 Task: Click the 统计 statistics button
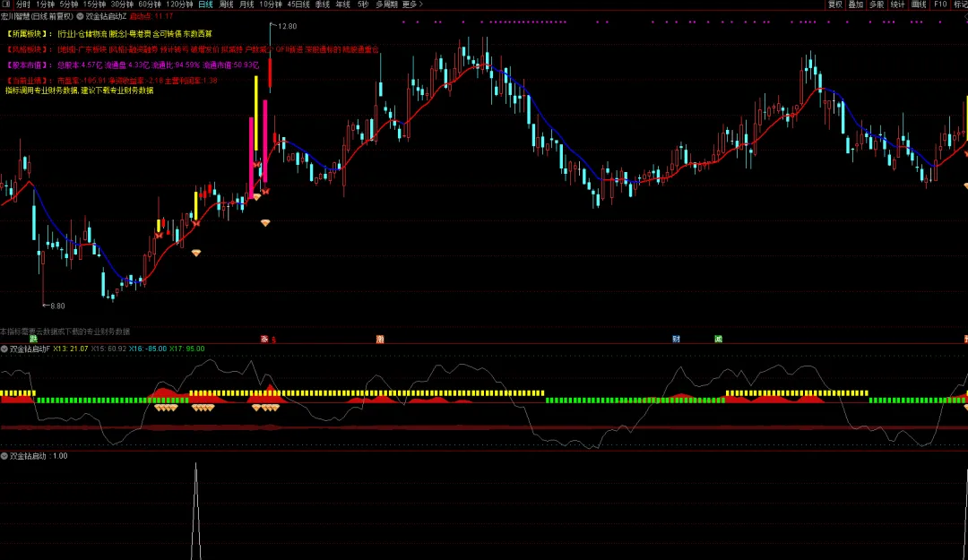coord(897,4)
